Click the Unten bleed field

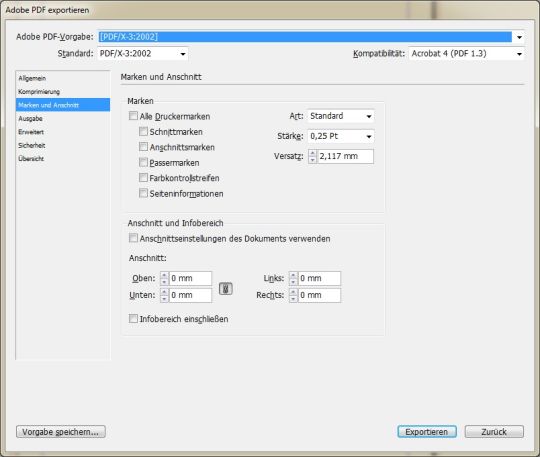click(190, 295)
